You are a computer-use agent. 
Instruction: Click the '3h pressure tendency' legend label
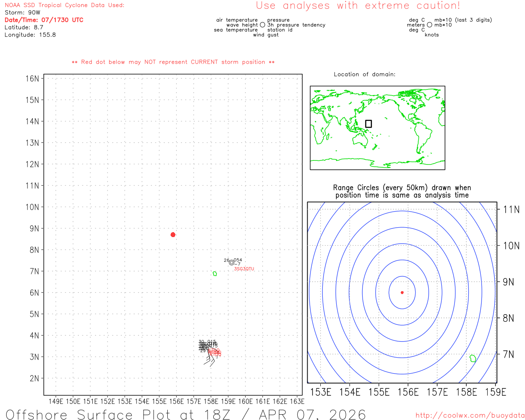297,25
